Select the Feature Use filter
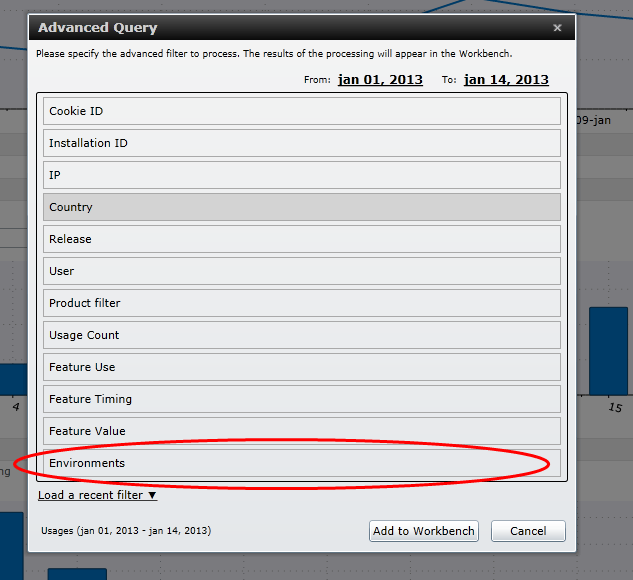Image resolution: width=633 pixels, height=580 pixels. click(x=302, y=367)
